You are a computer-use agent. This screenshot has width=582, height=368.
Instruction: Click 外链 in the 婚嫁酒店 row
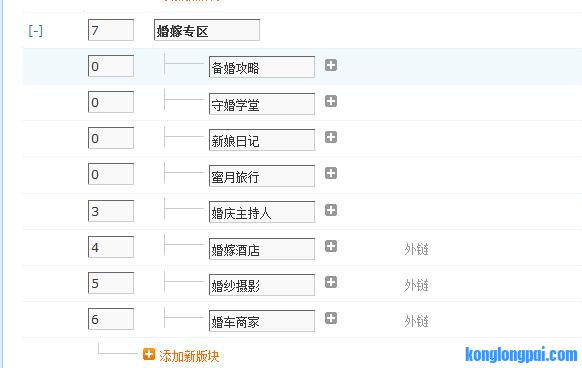tap(416, 249)
